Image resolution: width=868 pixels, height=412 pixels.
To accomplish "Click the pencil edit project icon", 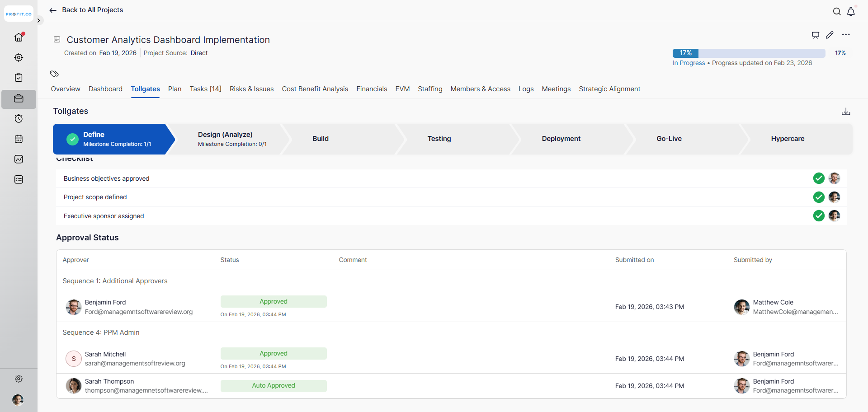I will 830,35.
